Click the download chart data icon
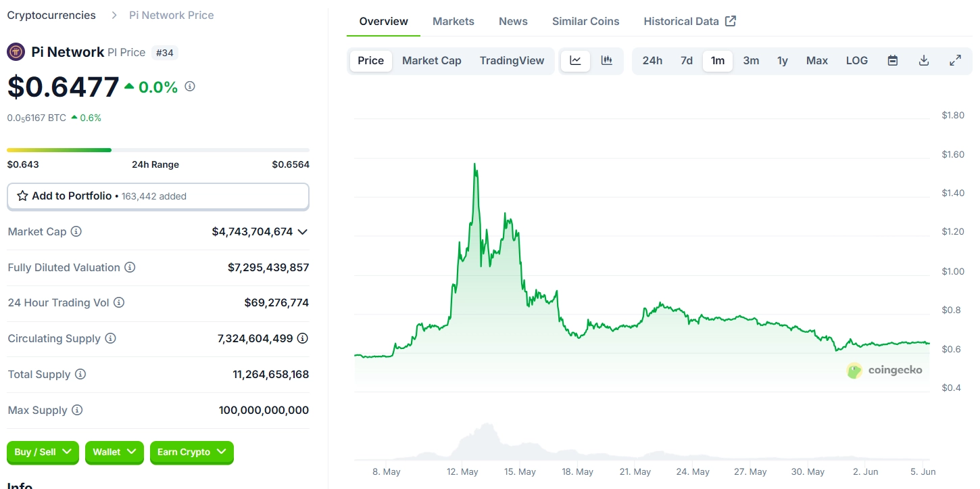The image size is (980, 489). coord(924,60)
